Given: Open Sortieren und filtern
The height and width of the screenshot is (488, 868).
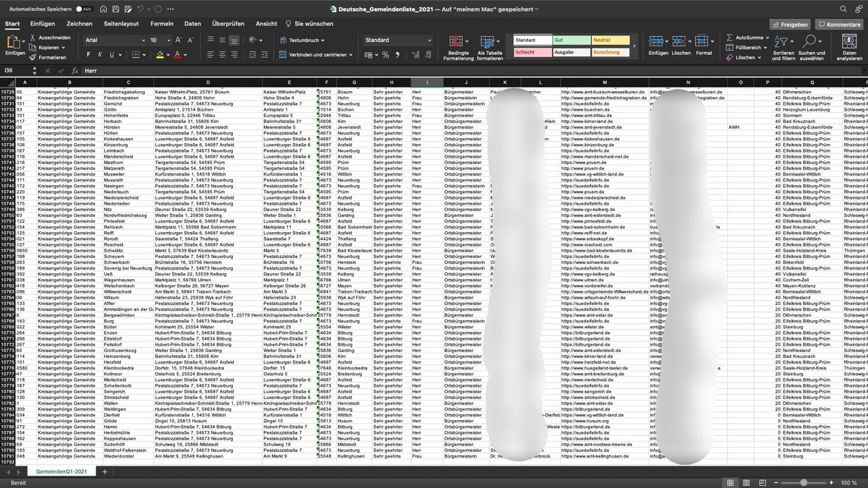Looking at the screenshot, I should click(x=783, y=48).
